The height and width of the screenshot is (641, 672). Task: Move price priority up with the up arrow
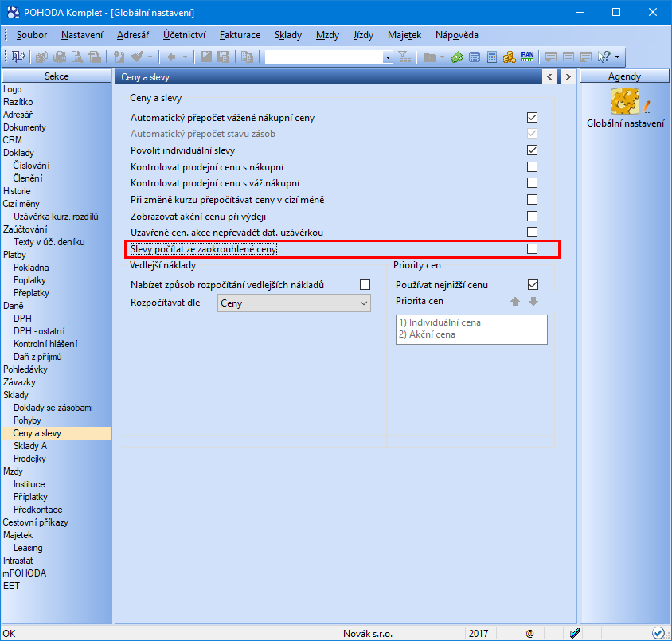pyautogui.click(x=515, y=302)
